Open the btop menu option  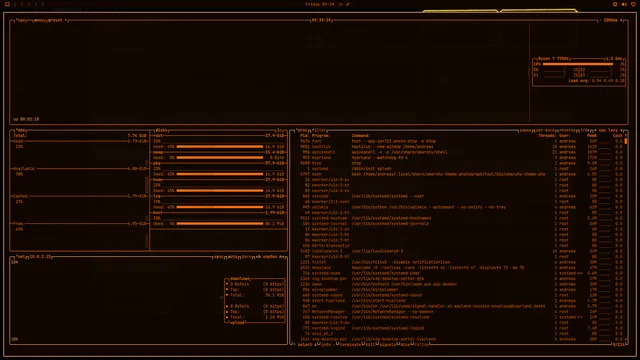[39, 20]
